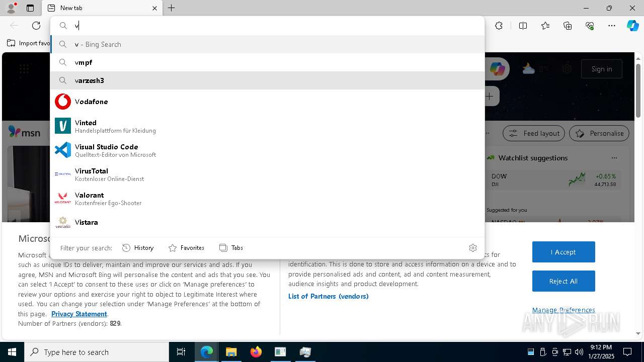The width and height of the screenshot is (644, 362).
Task: Choose the Valorant suggestion
Action: [x=267, y=198]
